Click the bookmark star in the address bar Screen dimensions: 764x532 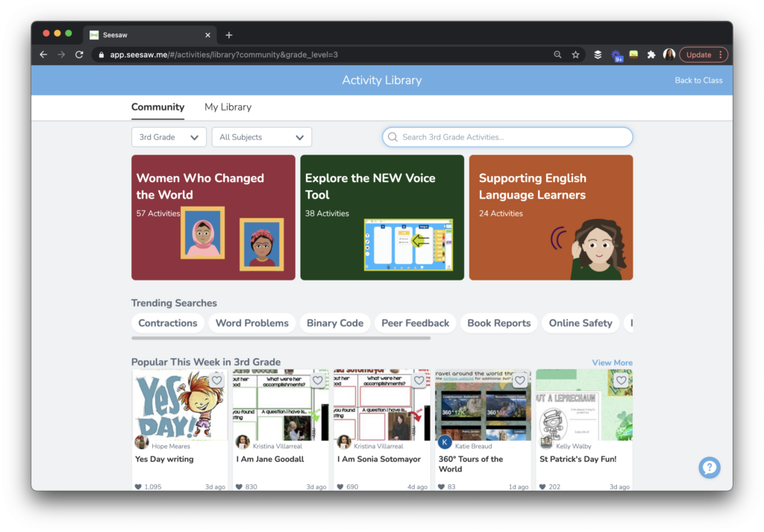coord(574,54)
